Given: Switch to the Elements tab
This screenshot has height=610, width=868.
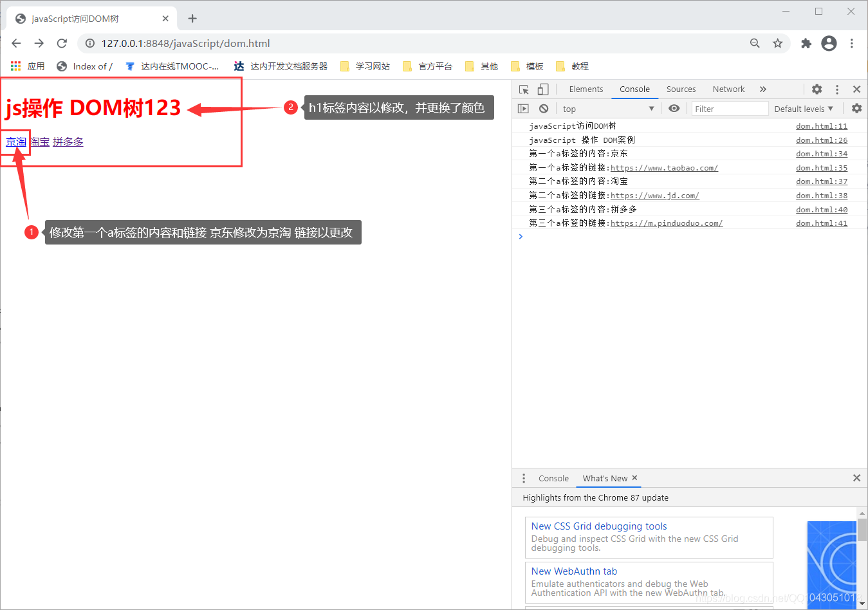Looking at the screenshot, I should click(x=586, y=89).
